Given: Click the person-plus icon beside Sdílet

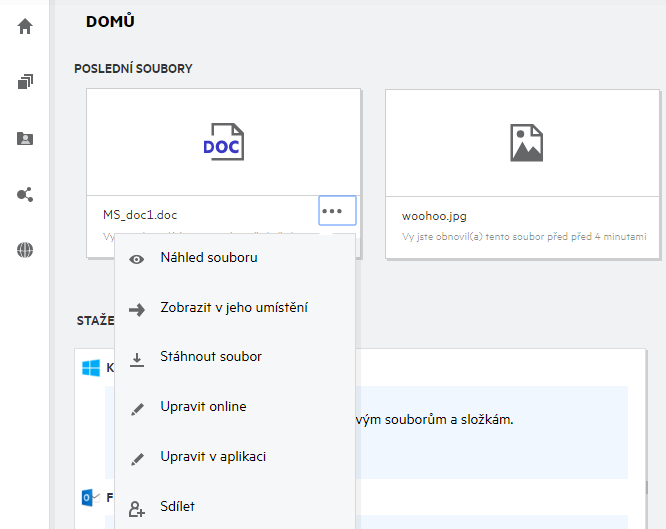Looking at the screenshot, I should tap(137, 508).
